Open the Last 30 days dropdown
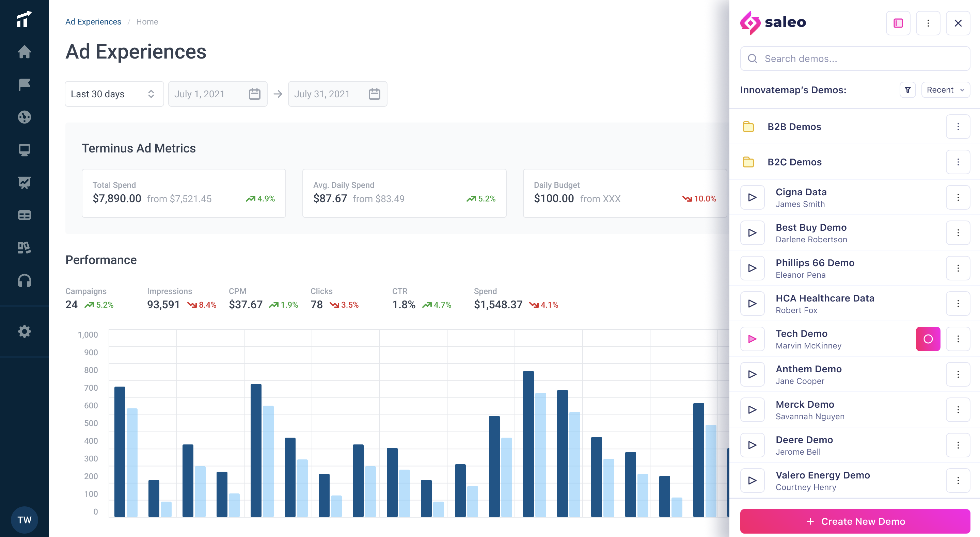The image size is (980, 537). [114, 94]
